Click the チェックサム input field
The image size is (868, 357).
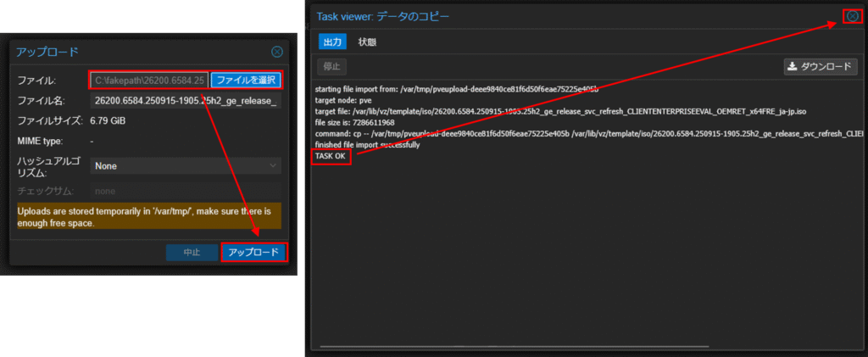point(186,191)
